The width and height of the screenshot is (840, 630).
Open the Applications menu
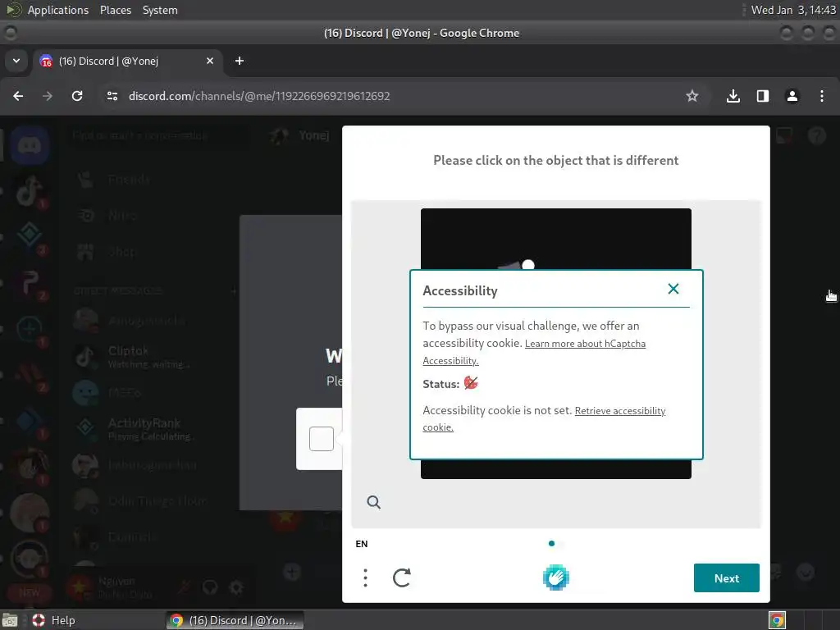point(58,10)
